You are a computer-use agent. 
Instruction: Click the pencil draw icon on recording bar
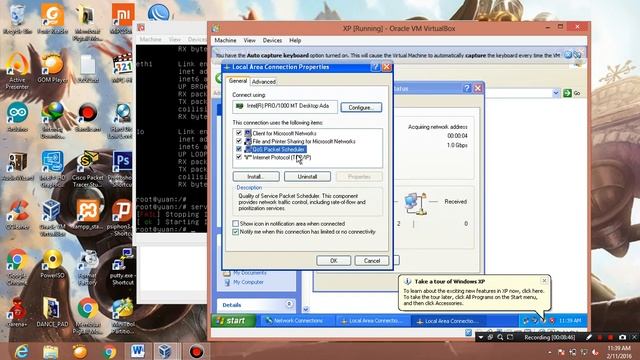pyautogui.click(x=589, y=338)
